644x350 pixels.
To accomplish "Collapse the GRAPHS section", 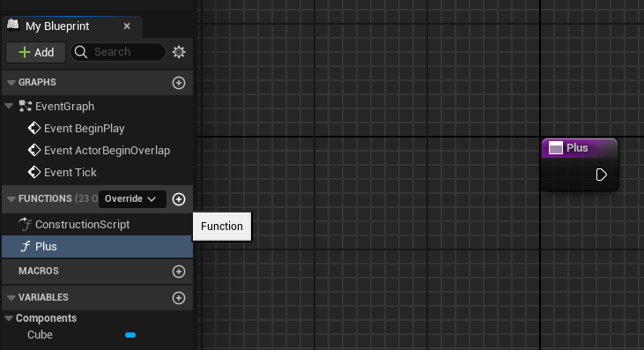I will [x=11, y=83].
